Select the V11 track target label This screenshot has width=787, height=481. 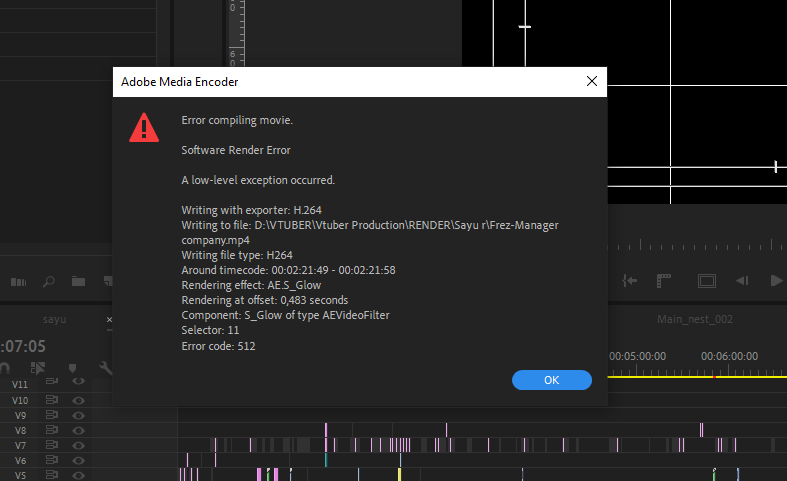pos(20,385)
